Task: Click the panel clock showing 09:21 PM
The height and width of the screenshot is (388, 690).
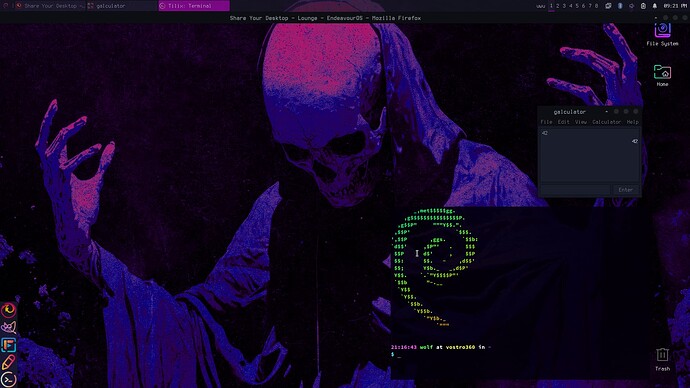Action: coord(675,6)
